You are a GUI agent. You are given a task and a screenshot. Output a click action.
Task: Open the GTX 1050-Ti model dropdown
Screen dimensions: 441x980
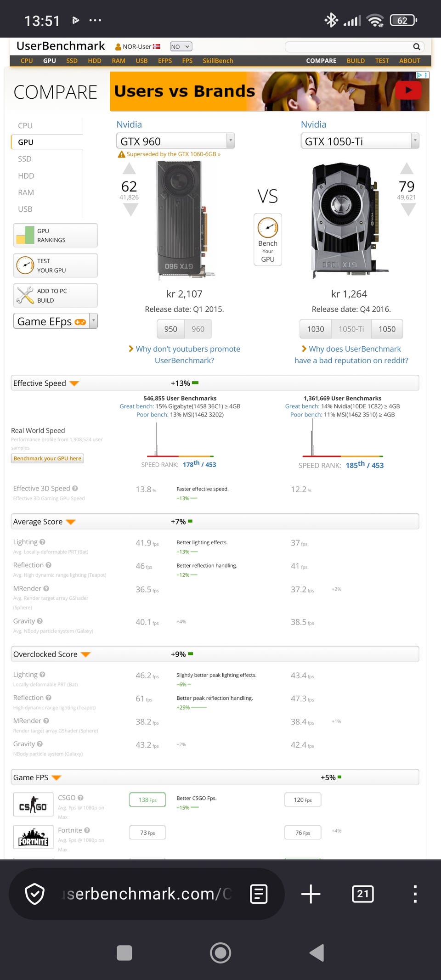point(415,141)
